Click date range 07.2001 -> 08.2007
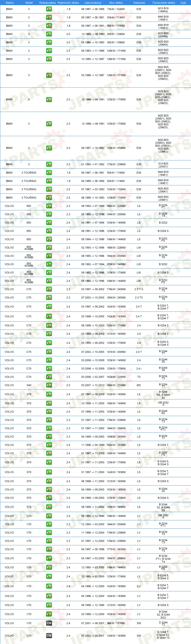Image resolution: width=191 pixels, height=644 pixels. 93,623
